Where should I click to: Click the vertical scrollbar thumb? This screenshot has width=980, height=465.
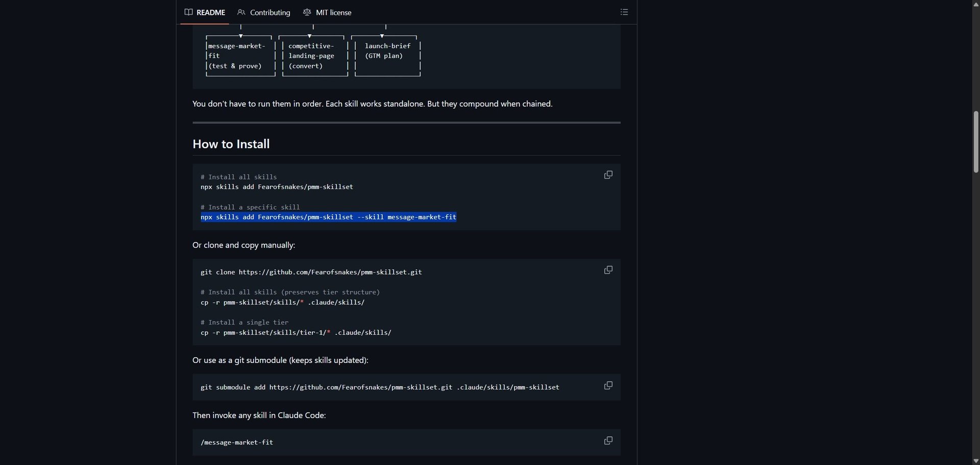point(975,142)
